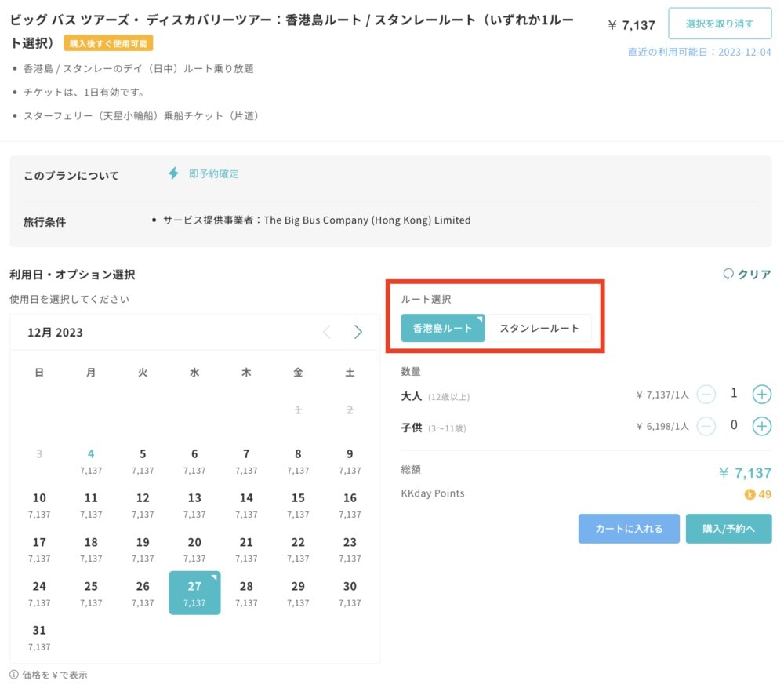The height and width of the screenshot is (688, 784).
Task: Click the クリア reset icon
Action: coord(728,274)
